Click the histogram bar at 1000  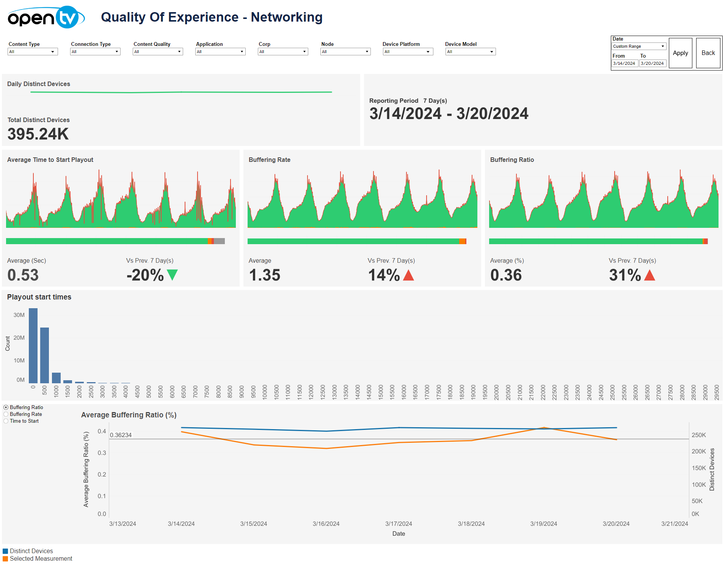[x=56, y=378]
